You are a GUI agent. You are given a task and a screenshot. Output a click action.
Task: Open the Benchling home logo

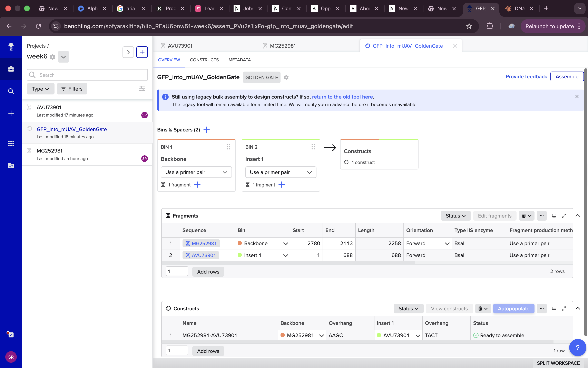pos(11,47)
